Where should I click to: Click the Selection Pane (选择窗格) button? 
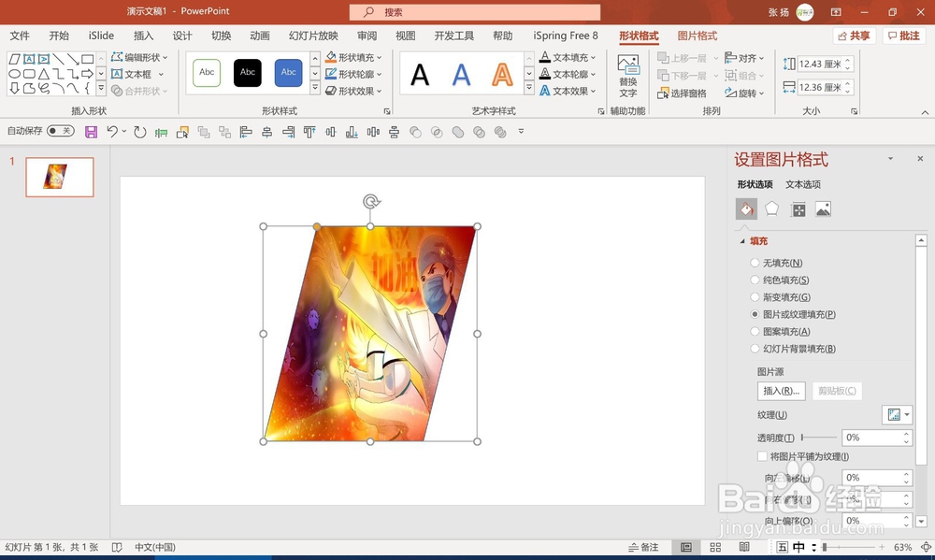click(682, 93)
